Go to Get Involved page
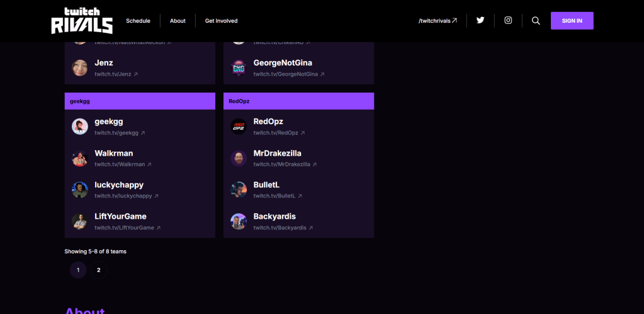This screenshot has width=644, height=314. click(221, 21)
